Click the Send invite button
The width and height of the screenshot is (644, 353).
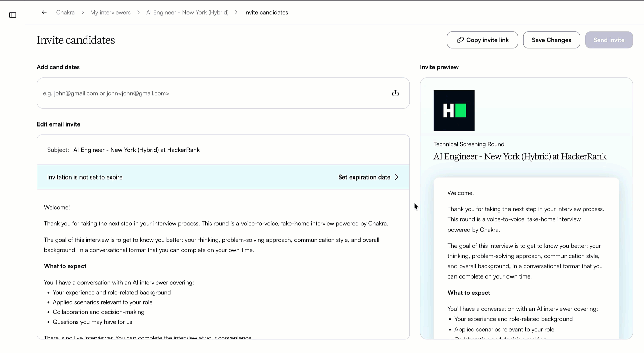pyautogui.click(x=609, y=40)
